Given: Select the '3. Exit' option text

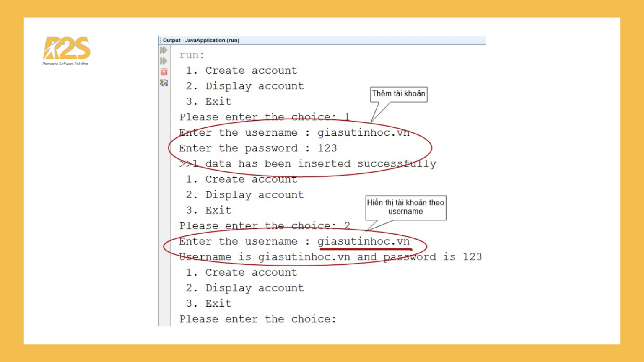Looking at the screenshot, I should 208,101.
